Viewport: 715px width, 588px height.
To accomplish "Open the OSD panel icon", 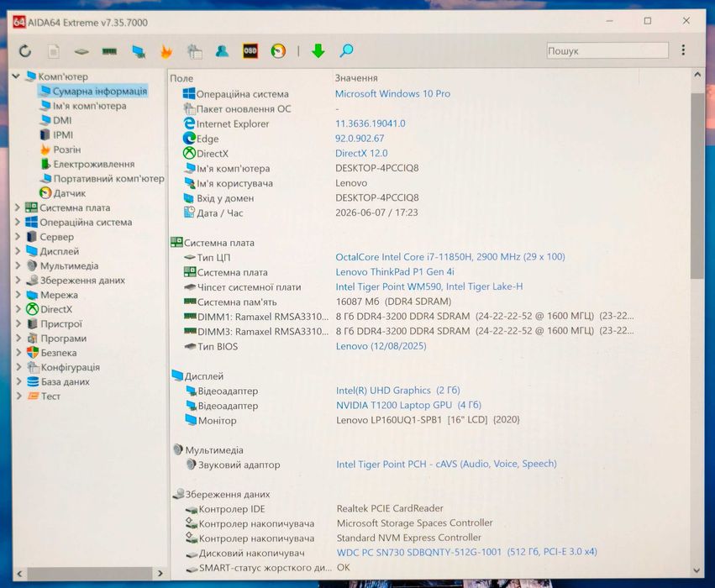I will coord(250,50).
